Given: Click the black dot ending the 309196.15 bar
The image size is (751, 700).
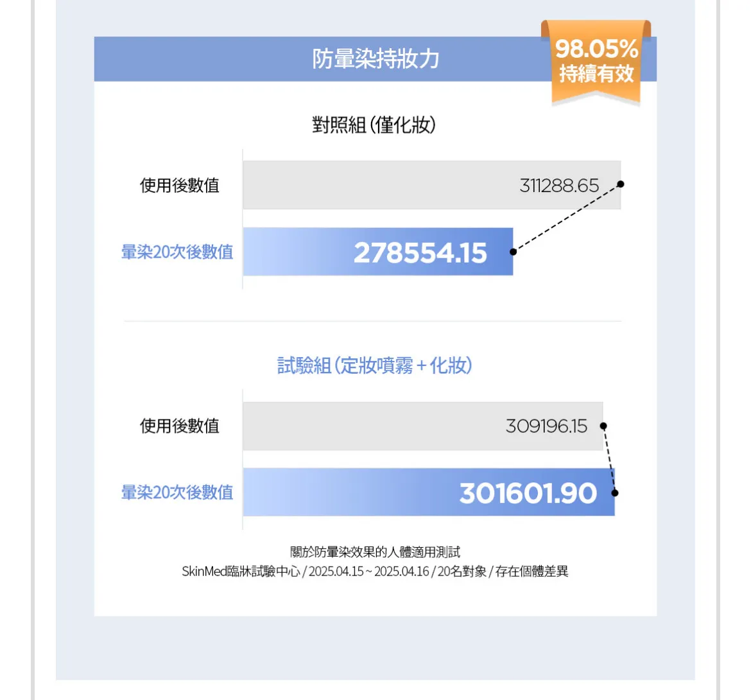Looking at the screenshot, I should (603, 426).
